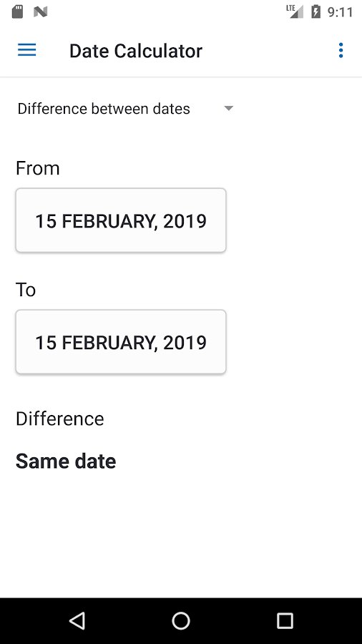This screenshot has height=644, width=362.
Task: Tap the N notification icon in status bar
Action: 41,11
